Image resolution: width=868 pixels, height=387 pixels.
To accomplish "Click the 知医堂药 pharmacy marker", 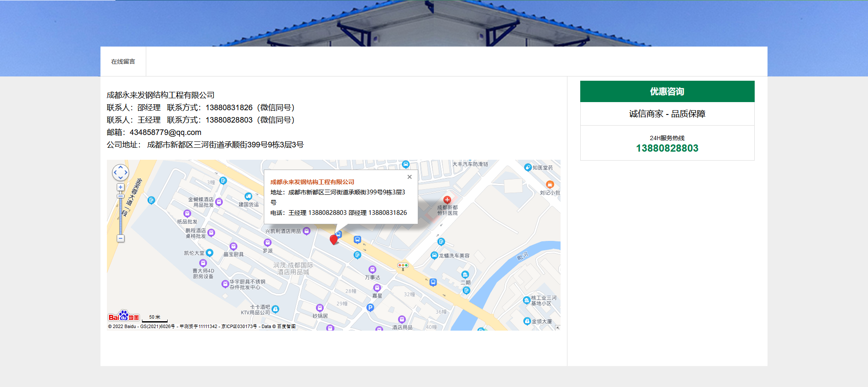I will click(528, 167).
